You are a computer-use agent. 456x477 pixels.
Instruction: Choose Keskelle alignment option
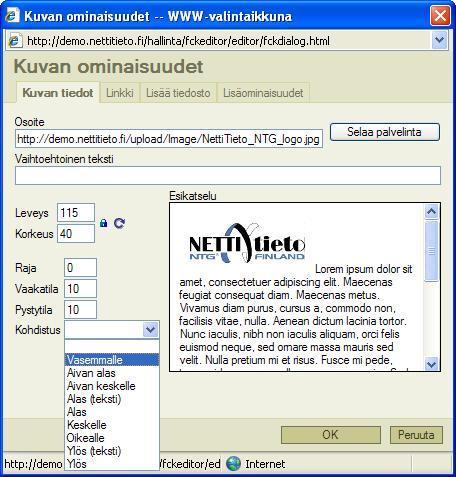pyautogui.click(x=112, y=425)
